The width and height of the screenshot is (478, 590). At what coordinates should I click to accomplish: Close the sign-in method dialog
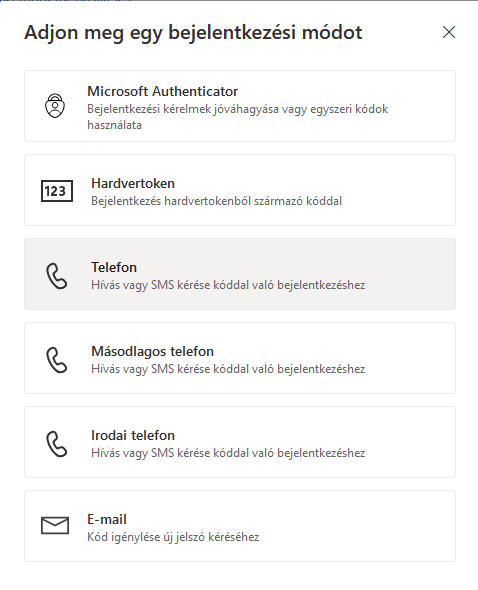tap(449, 32)
